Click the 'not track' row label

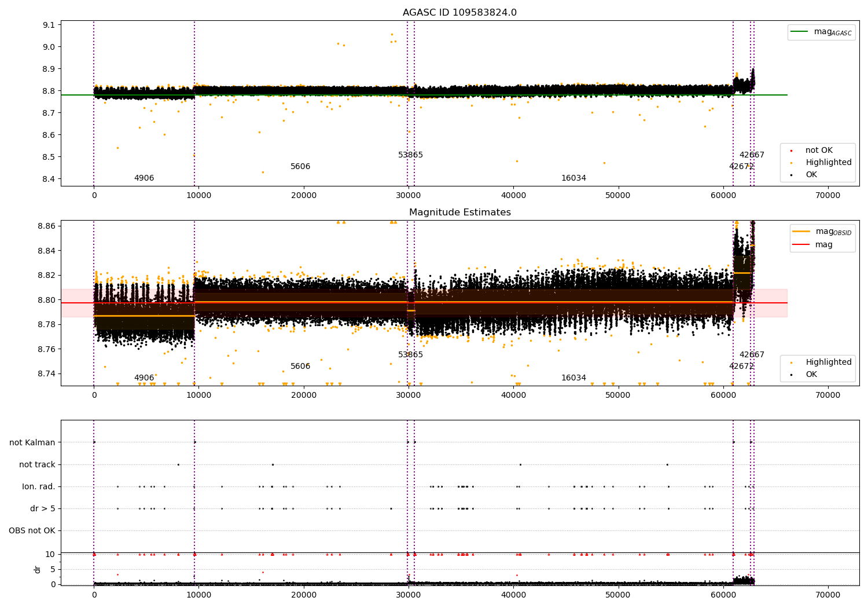click(x=37, y=465)
